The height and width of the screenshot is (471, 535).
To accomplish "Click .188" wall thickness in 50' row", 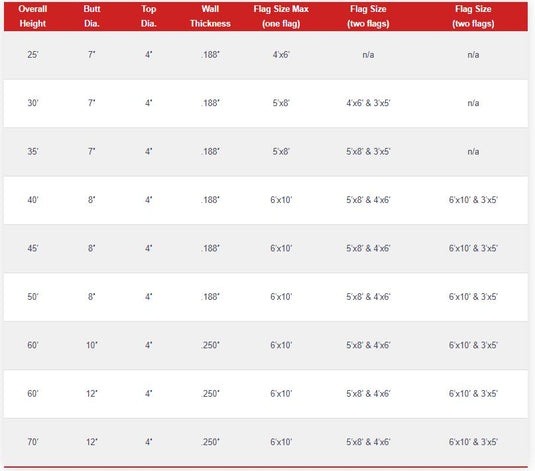I will point(210,297).
